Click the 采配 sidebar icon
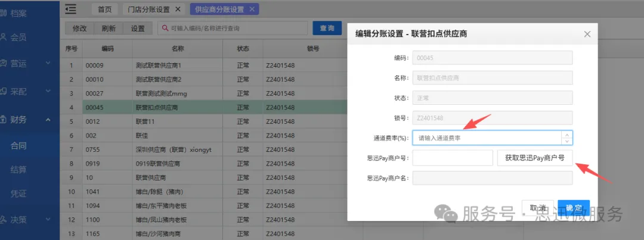644x240 pixels. coord(3,92)
